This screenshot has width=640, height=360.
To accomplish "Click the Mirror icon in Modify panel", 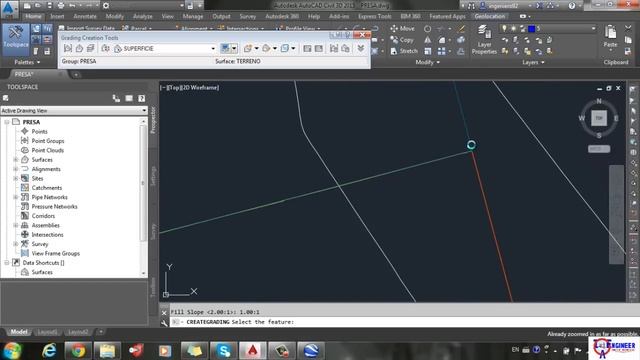I will (427, 40).
